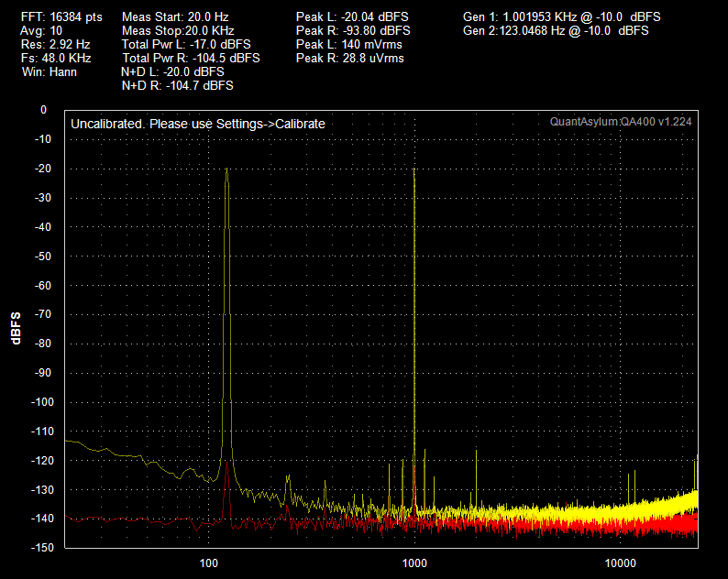Click the -20 label on dBFS axis
728x579 pixels.
click(43, 169)
